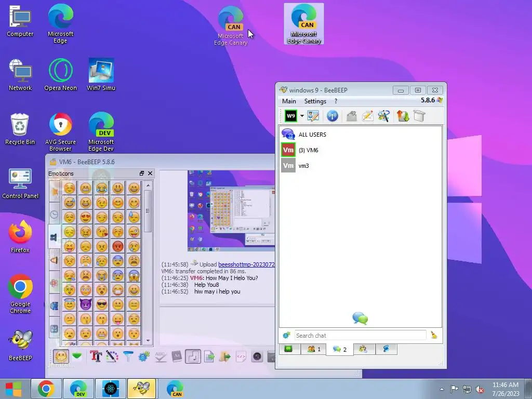Select the (3) VM6 chat row

pos(361,150)
